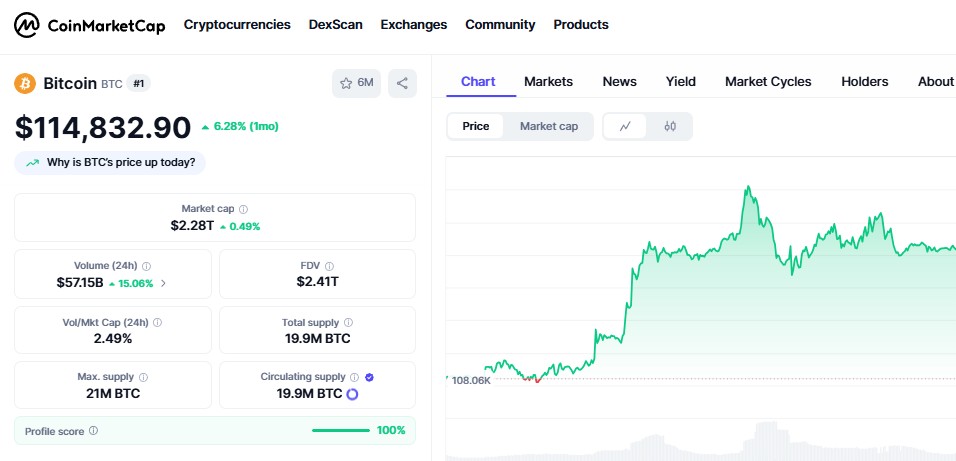Click the info icon next to Volume (24h)
956x461 pixels.
point(146,266)
